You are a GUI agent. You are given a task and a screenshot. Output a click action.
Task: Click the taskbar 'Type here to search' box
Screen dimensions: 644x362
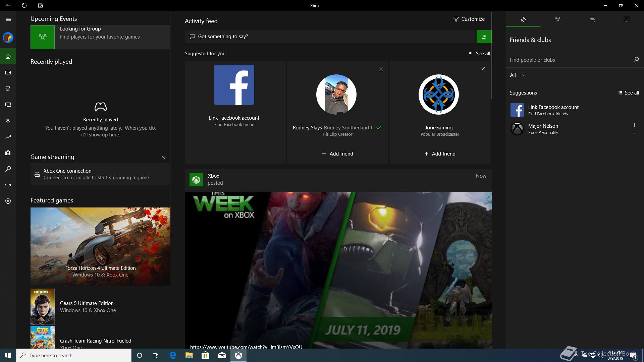point(74,355)
